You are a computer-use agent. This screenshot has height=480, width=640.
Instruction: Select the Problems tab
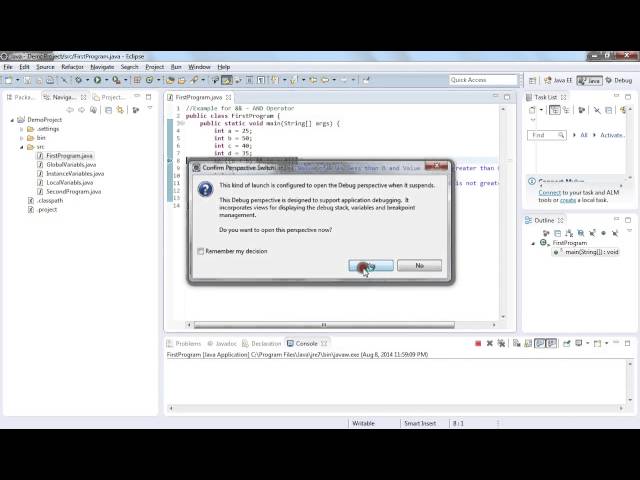point(184,344)
